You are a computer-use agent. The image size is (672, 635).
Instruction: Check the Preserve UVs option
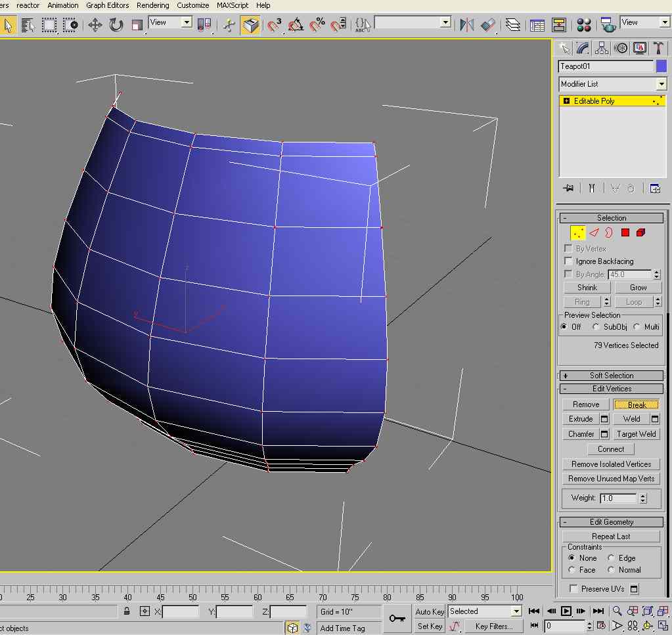[574, 589]
